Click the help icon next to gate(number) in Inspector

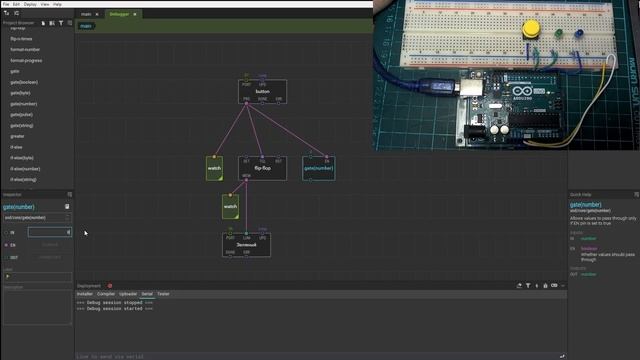point(67,207)
